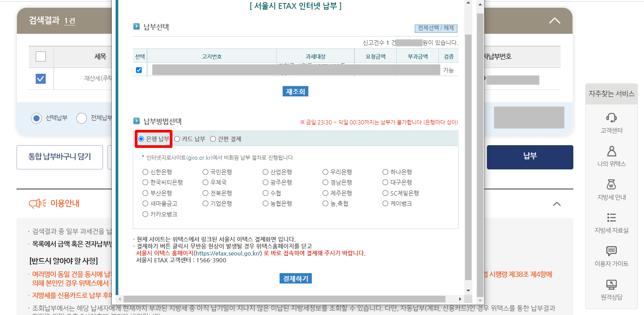Click 통합 납부바구니 담기 button
The width and height of the screenshot is (644, 315).
point(60,157)
